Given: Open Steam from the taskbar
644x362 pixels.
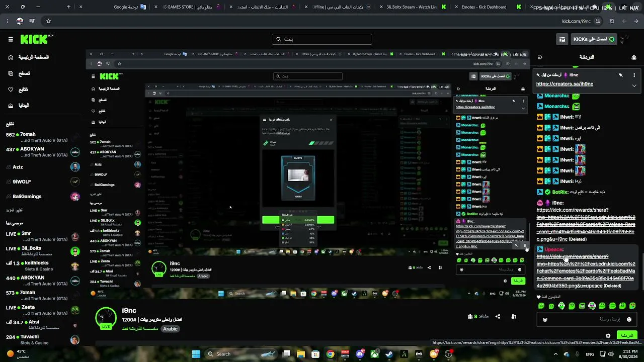Looking at the screenshot, I should (x=389, y=354).
